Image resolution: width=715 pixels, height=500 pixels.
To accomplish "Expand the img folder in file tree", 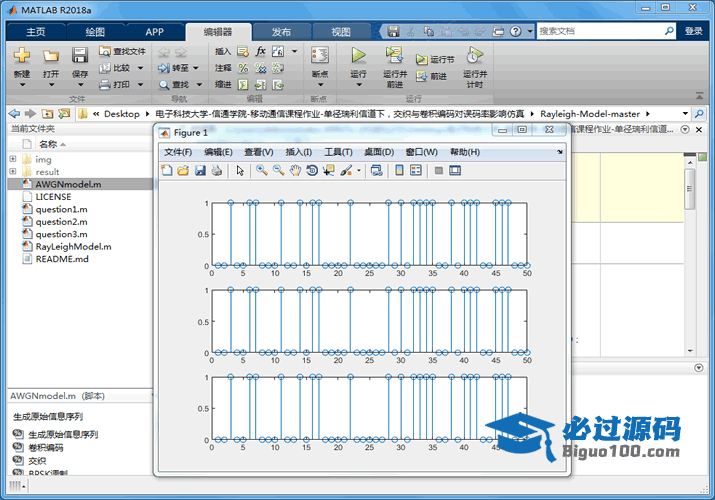I will 13,159.
